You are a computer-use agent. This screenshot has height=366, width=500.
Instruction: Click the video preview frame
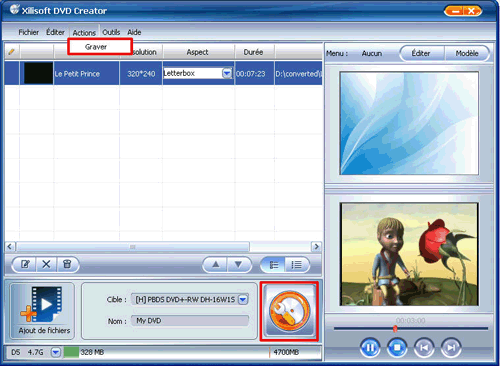point(409,254)
